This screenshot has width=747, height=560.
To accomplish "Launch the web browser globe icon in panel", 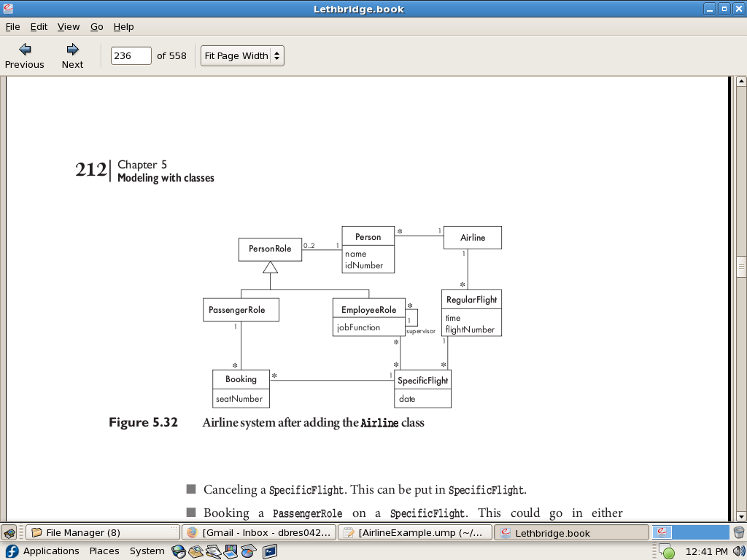I will 179,551.
